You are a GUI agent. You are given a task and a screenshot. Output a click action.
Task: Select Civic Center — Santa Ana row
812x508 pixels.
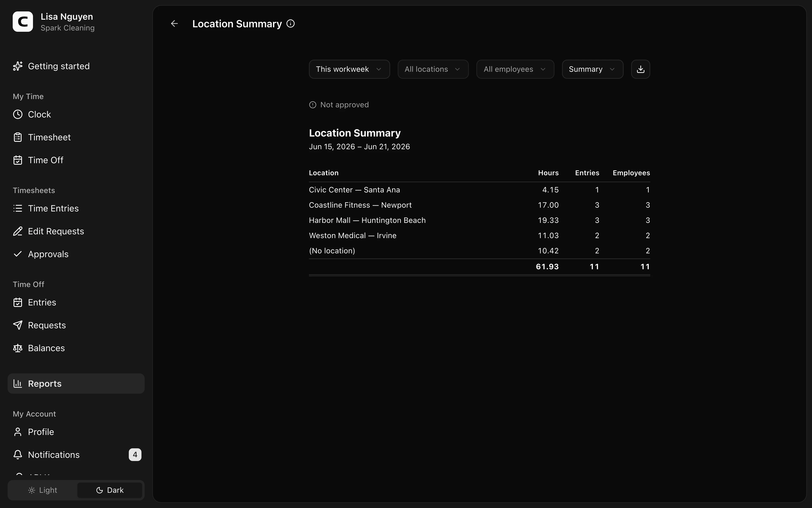479,190
